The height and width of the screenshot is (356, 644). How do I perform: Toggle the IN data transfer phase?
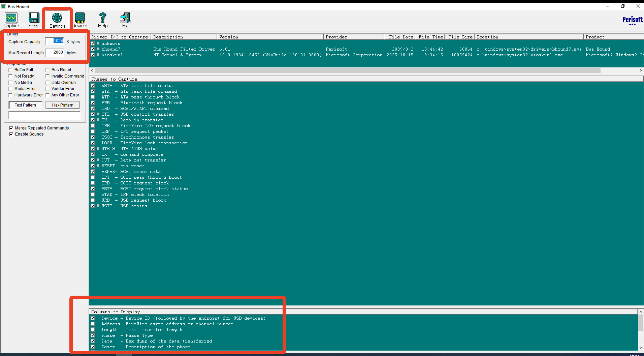click(x=93, y=120)
